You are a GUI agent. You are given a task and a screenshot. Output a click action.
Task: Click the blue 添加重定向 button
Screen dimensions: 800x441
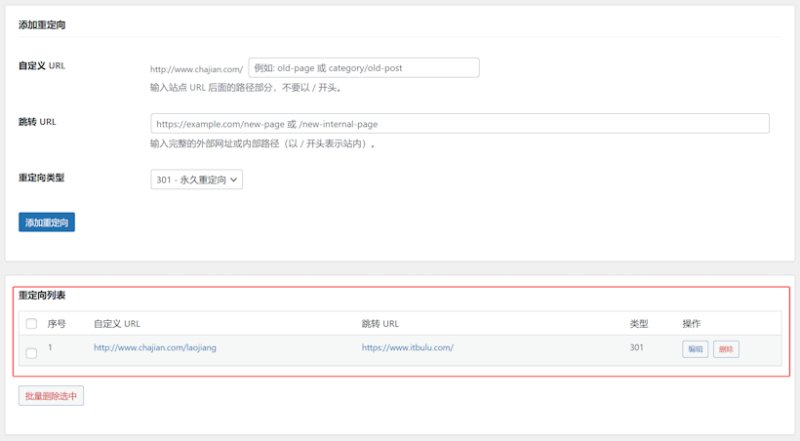tap(46, 222)
